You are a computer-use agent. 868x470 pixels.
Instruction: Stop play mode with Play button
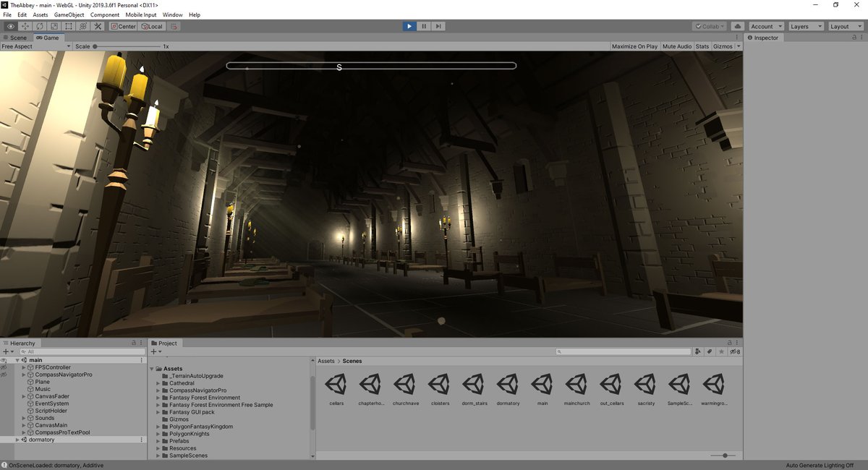click(x=409, y=26)
